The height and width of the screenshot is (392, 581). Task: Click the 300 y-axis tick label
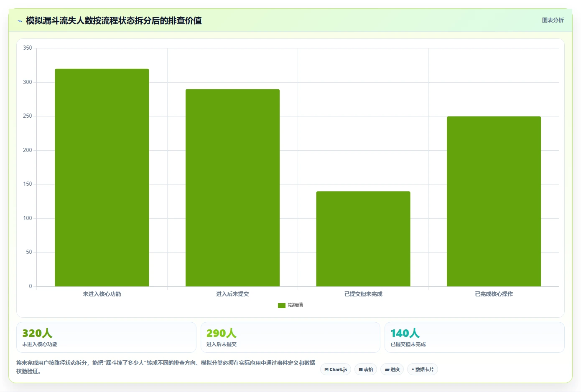click(28, 82)
